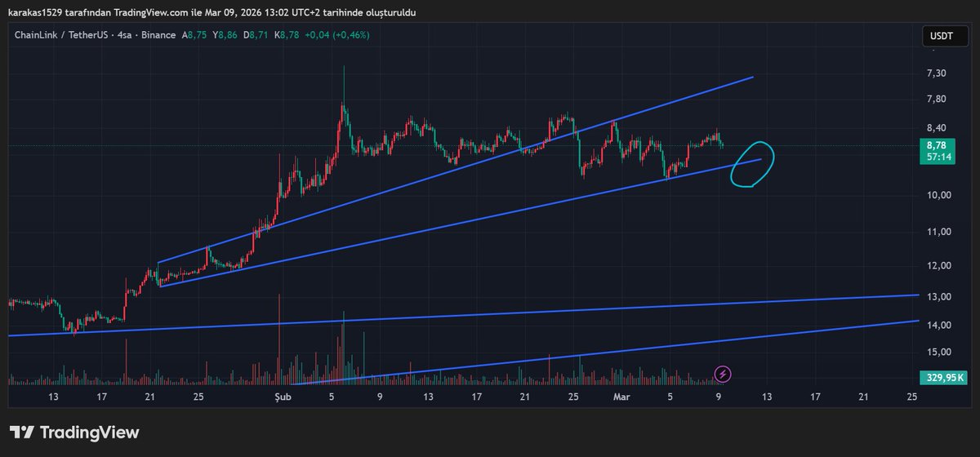Image resolution: width=980 pixels, height=457 pixels.
Task: Click the 11,00 price axis label
Action: click(938, 232)
